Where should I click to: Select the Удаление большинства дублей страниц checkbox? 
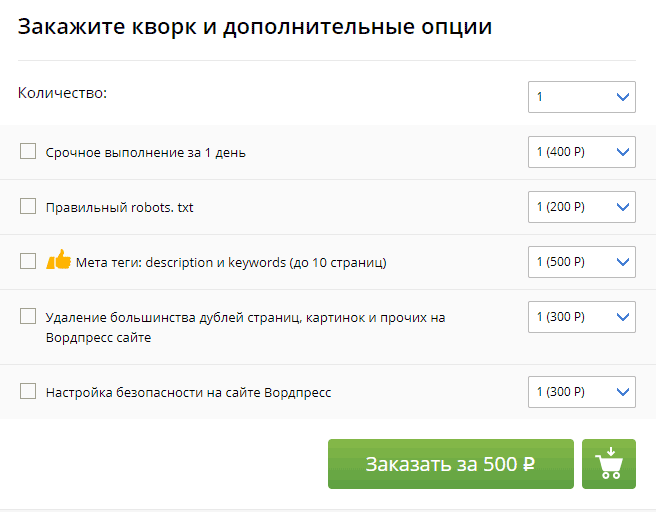tap(28, 316)
